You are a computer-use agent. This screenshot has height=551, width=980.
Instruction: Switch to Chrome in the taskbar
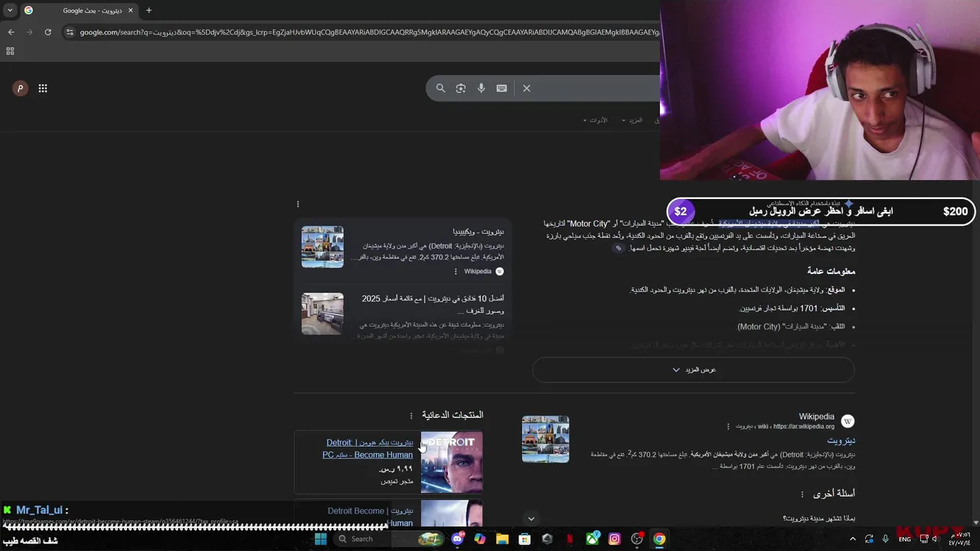(x=659, y=539)
